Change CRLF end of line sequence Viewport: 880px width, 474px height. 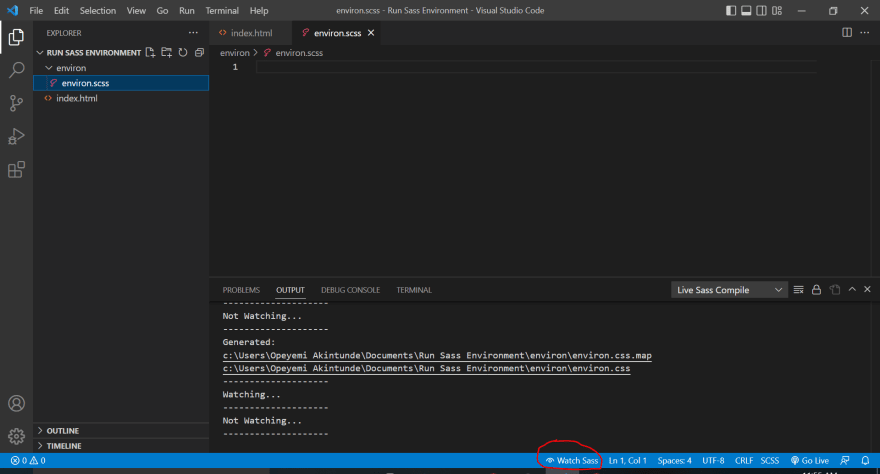point(744,461)
